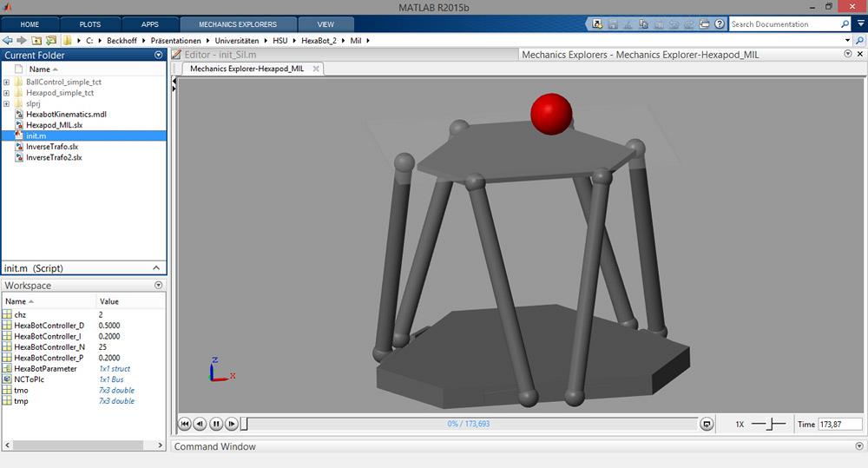Screen dimensions: 868x468
Task: Expand the BallControl_simple_tct folder
Action: point(7,82)
